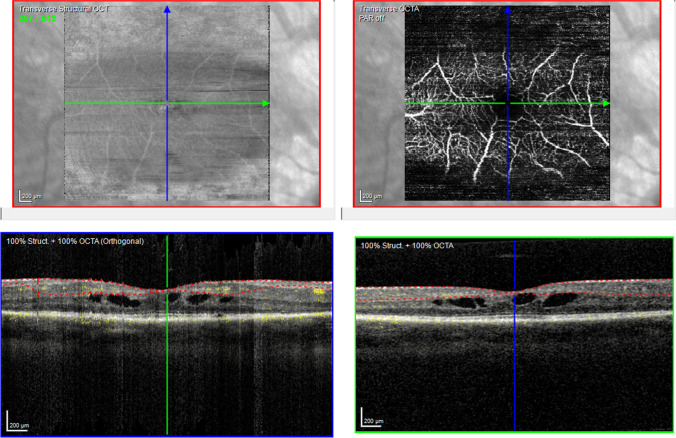Click the blue arrowhead atop the Structural OCT panel
Screen dimensions: 676x438
(x=167, y=8)
